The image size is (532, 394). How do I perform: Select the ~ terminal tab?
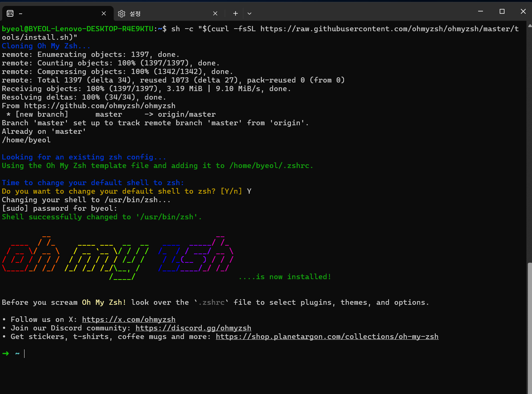(58, 13)
